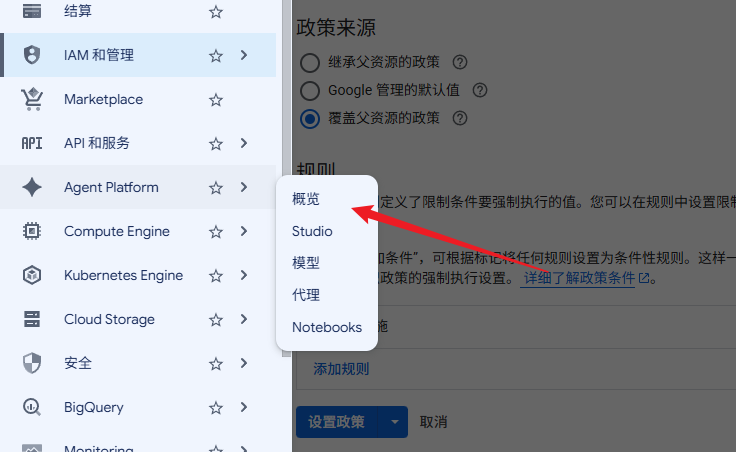Click the Compute Engine chip icon
The height and width of the screenshot is (452, 736).
[32, 231]
